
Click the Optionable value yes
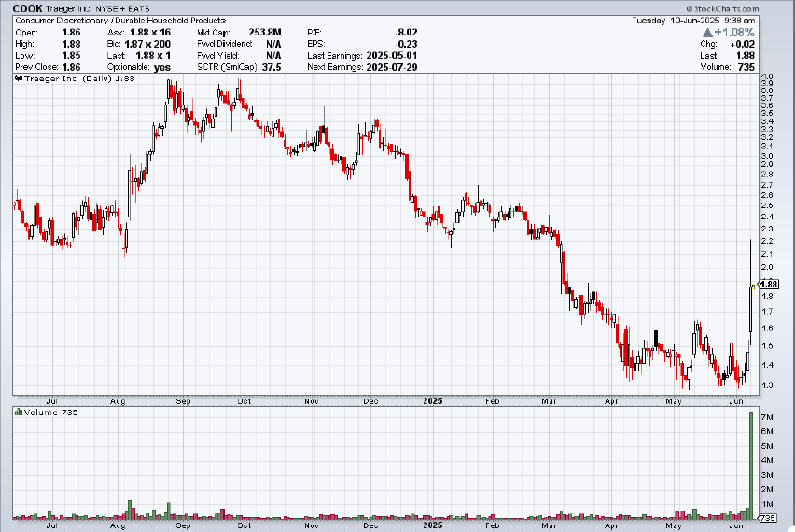pos(161,67)
